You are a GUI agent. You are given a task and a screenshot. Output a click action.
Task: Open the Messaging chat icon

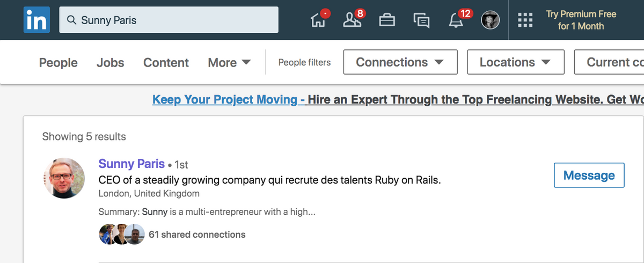(421, 20)
